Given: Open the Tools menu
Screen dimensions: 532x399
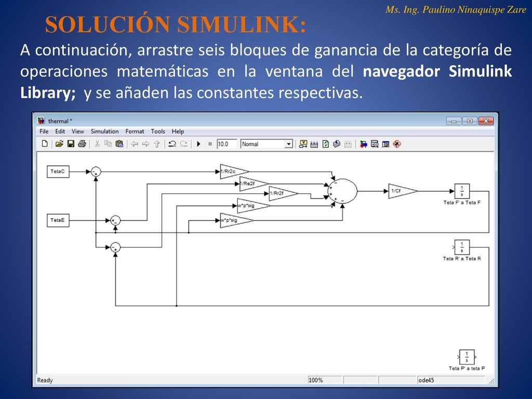Looking at the screenshot, I should (158, 131).
